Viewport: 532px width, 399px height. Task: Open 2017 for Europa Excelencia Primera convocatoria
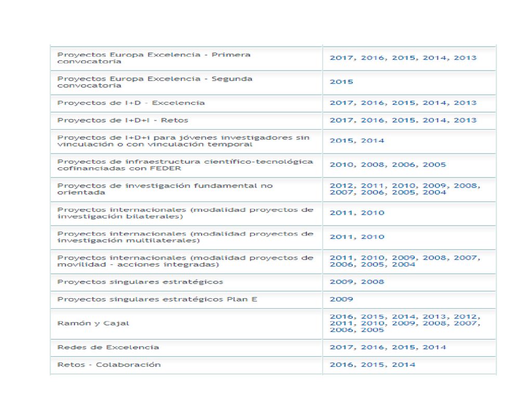[x=343, y=58]
